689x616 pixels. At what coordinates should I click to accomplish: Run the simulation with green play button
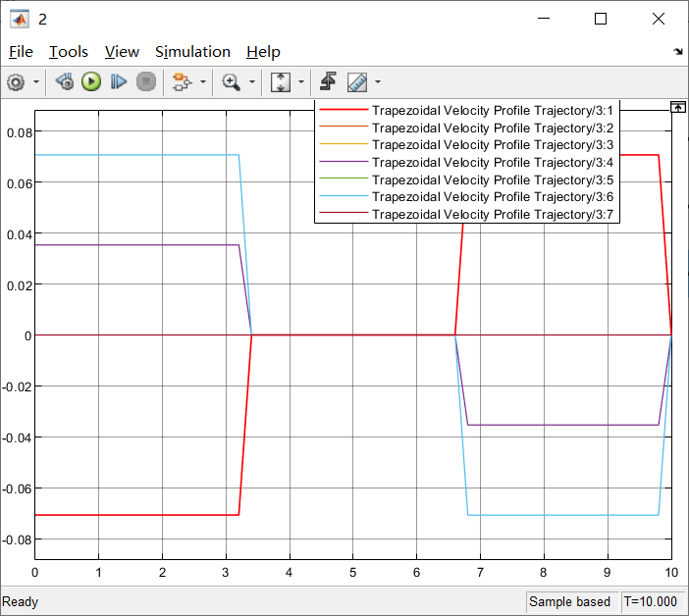91,82
